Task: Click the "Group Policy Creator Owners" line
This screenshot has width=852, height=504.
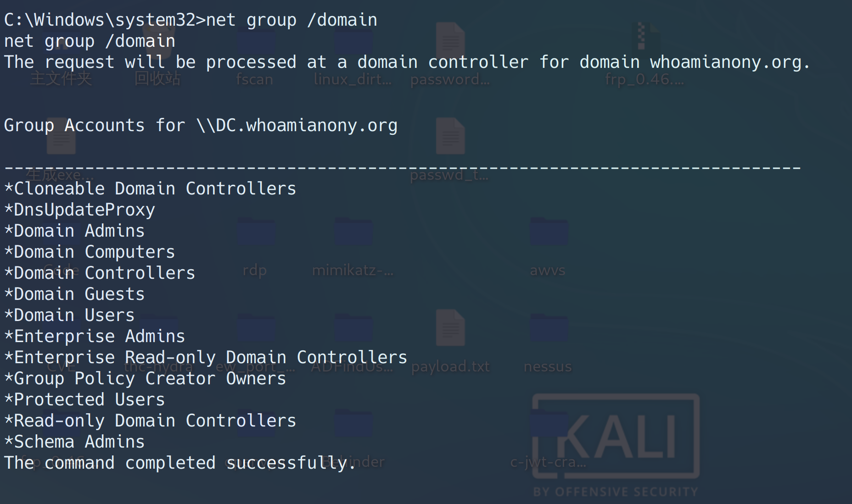Action: [146, 378]
